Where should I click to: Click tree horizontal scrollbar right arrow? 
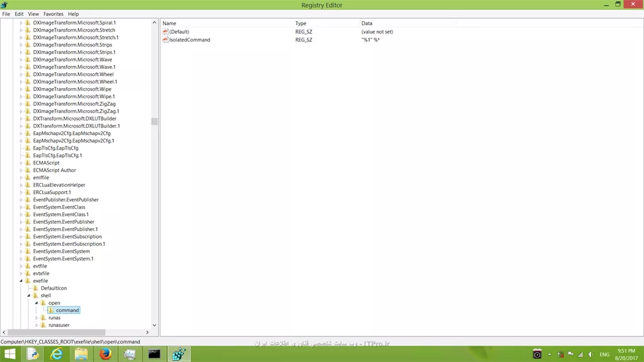pos(147,332)
